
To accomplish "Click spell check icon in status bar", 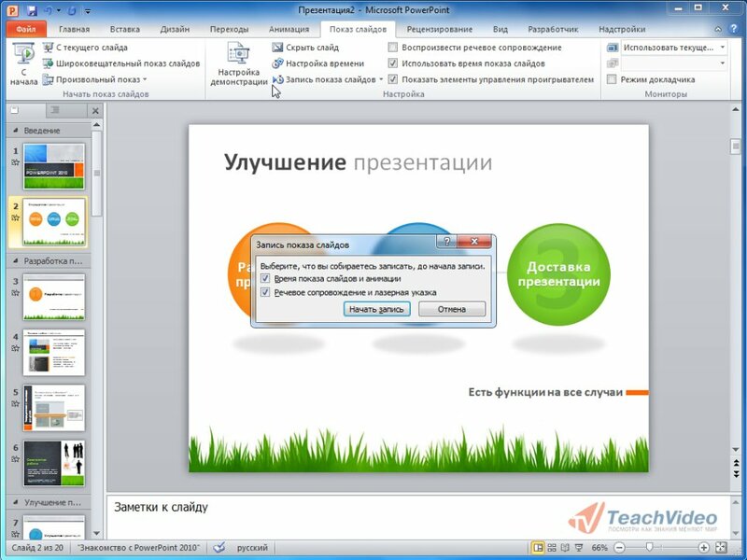I will click(x=219, y=547).
